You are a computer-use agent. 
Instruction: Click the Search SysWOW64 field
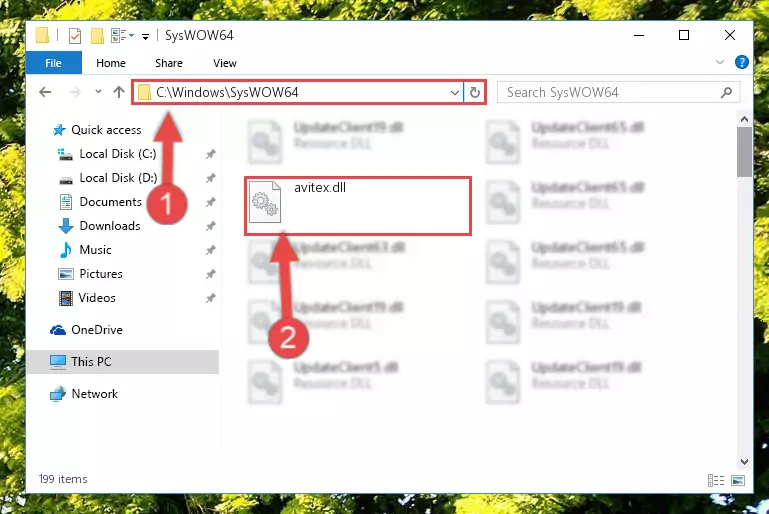(618, 92)
